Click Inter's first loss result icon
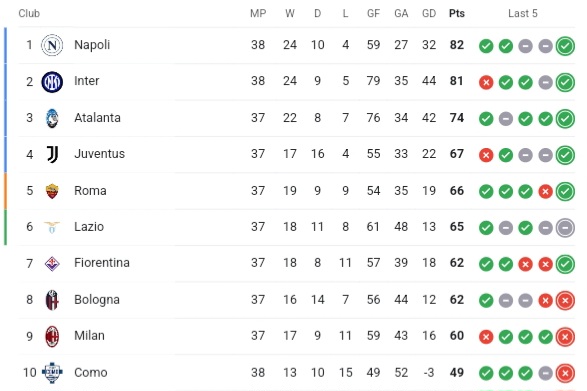The height and width of the screenshot is (391, 587). point(486,82)
